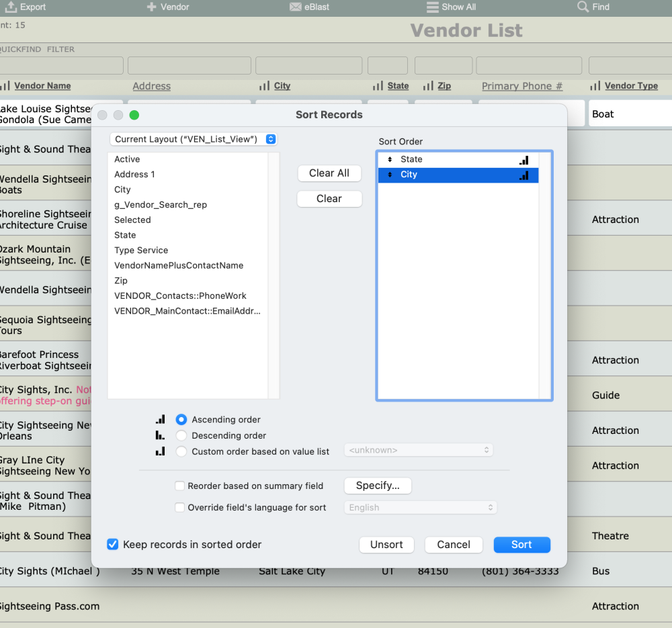Select City in the left field list
672x628 pixels.
point(187,189)
